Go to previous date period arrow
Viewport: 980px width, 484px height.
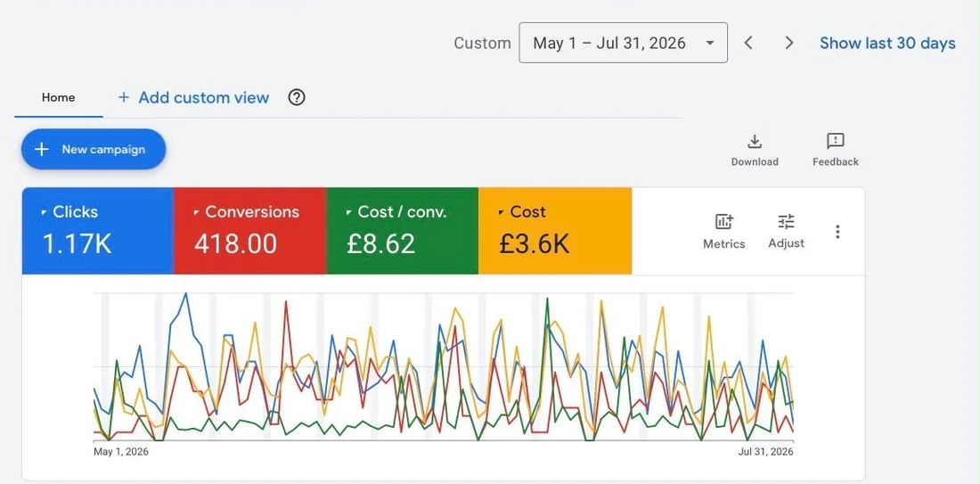point(748,43)
